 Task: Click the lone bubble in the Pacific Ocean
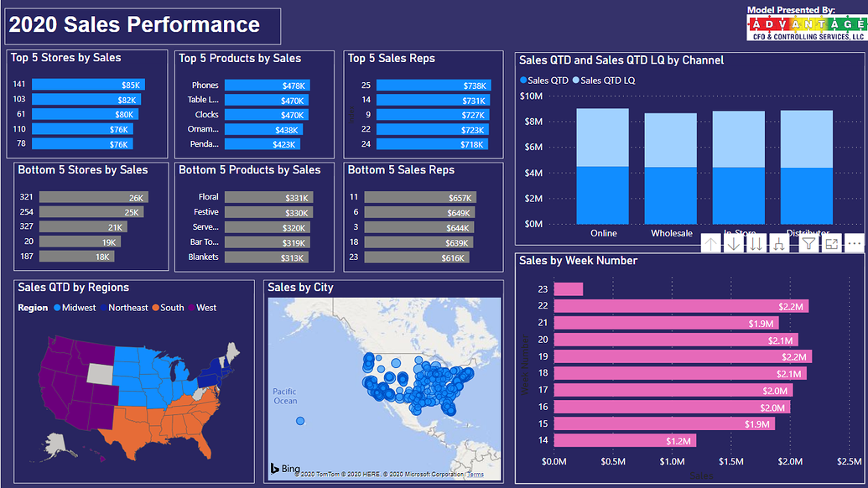pyautogui.click(x=299, y=422)
